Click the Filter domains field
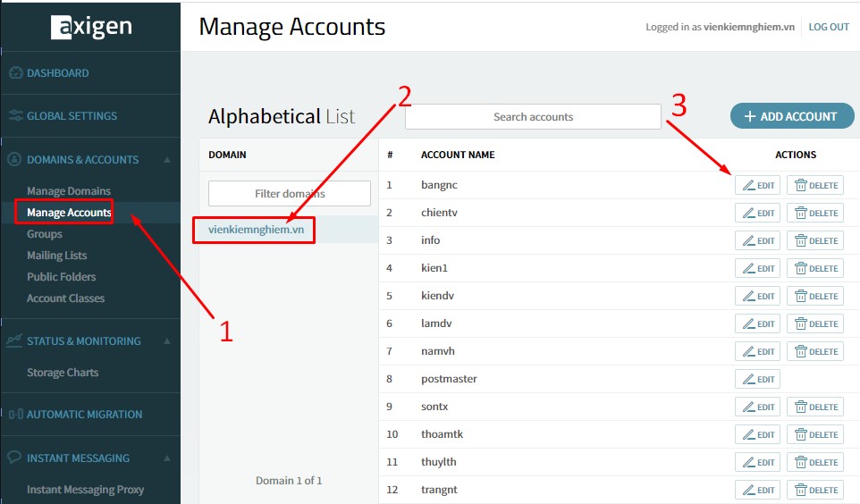860x504 pixels. [x=290, y=194]
